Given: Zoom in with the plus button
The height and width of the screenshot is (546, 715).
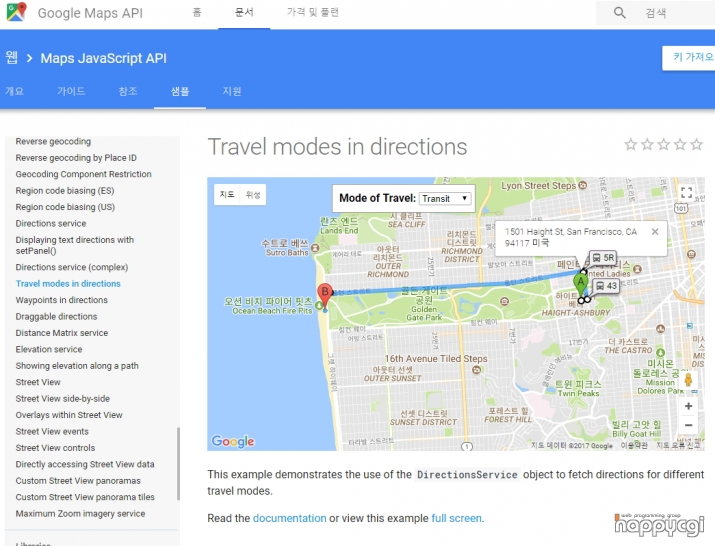Looking at the screenshot, I should click(x=688, y=406).
